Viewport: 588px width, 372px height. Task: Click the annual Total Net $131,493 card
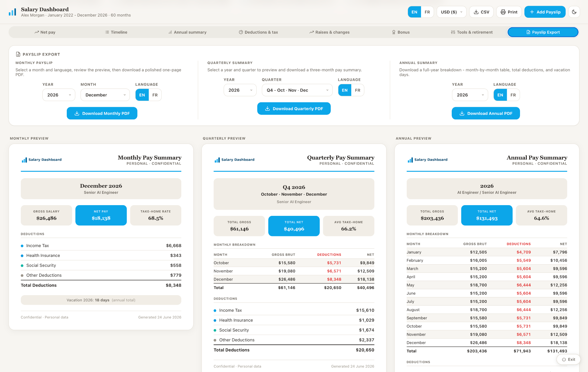tap(487, 215)
